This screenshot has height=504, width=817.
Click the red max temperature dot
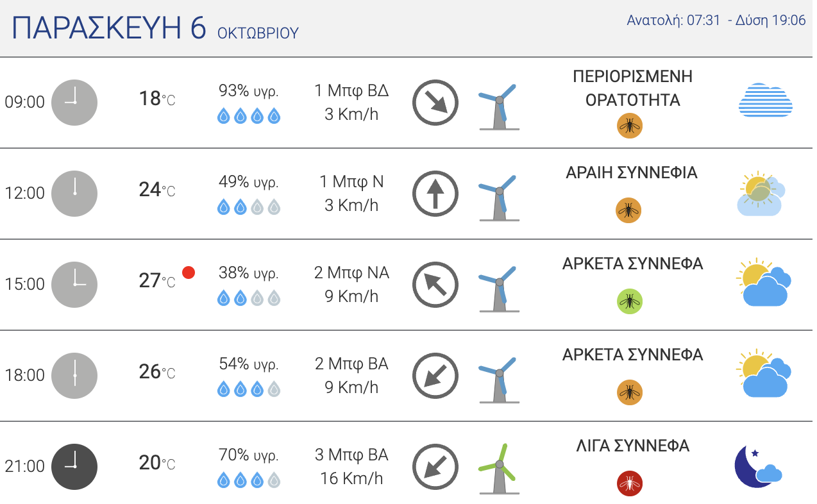189,273
